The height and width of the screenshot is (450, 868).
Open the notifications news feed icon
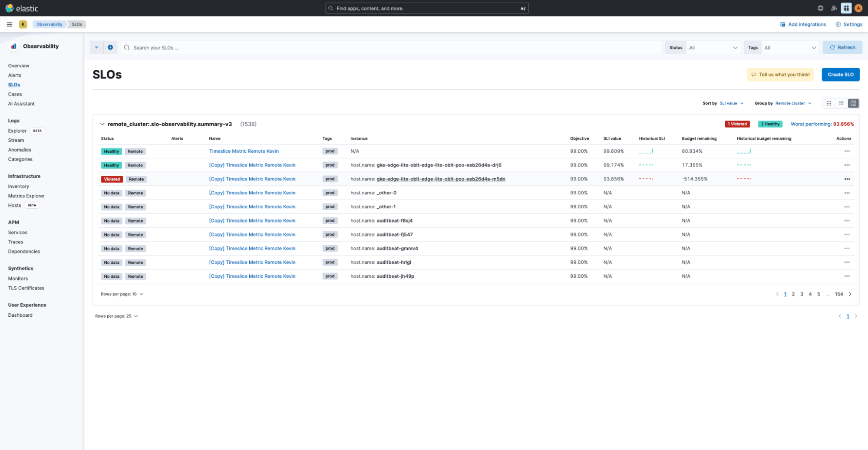click(x=833, y=8)
